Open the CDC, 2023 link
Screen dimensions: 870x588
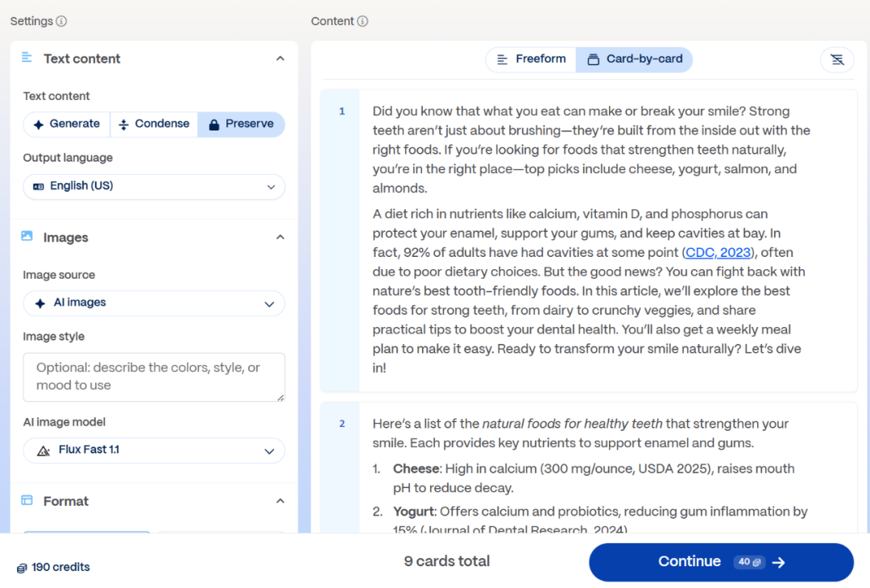pyautogui.click(x=718, y=253)
